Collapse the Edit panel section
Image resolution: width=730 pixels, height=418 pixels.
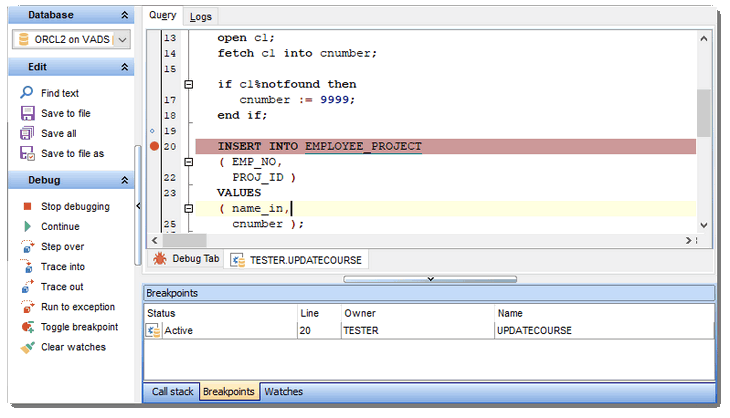[x=125, y=67]
